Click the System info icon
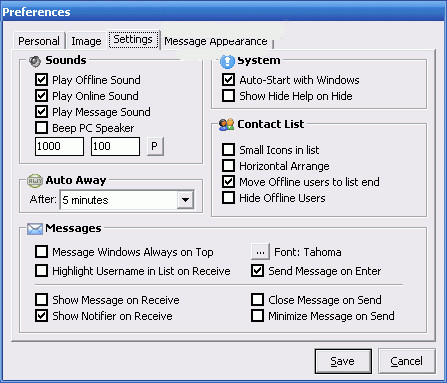Image resolution: width=447 pixels, height=383 pixels. tap(227, 61)
